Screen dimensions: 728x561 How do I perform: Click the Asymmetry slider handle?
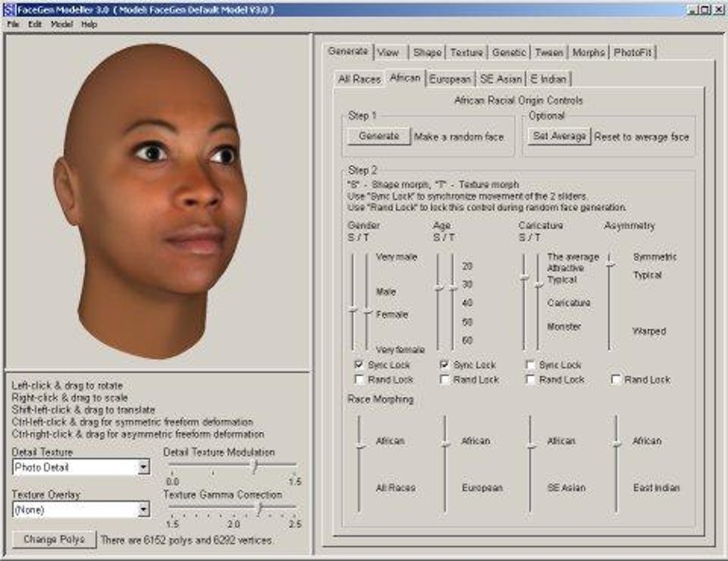coord(610,264)
